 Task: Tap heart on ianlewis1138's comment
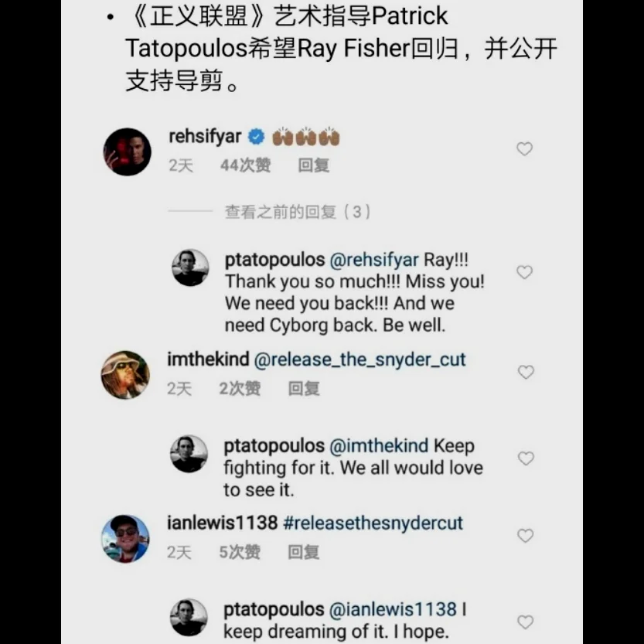pos(525,536)
